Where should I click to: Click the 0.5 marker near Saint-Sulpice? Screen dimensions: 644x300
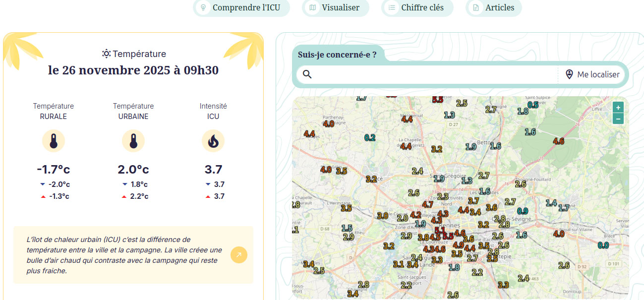tap(533, 105)
